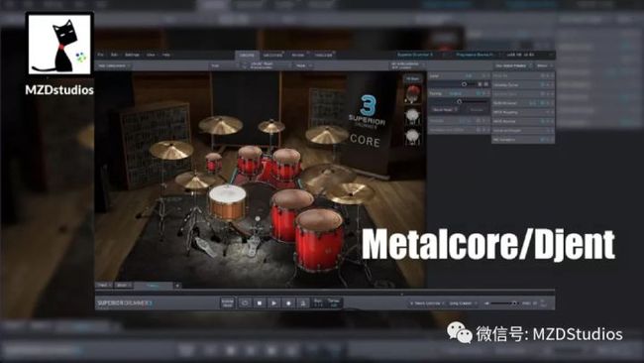Select the red kick drum thumbnail
This screenshot has width=644, height=363.
pos(412,94)
